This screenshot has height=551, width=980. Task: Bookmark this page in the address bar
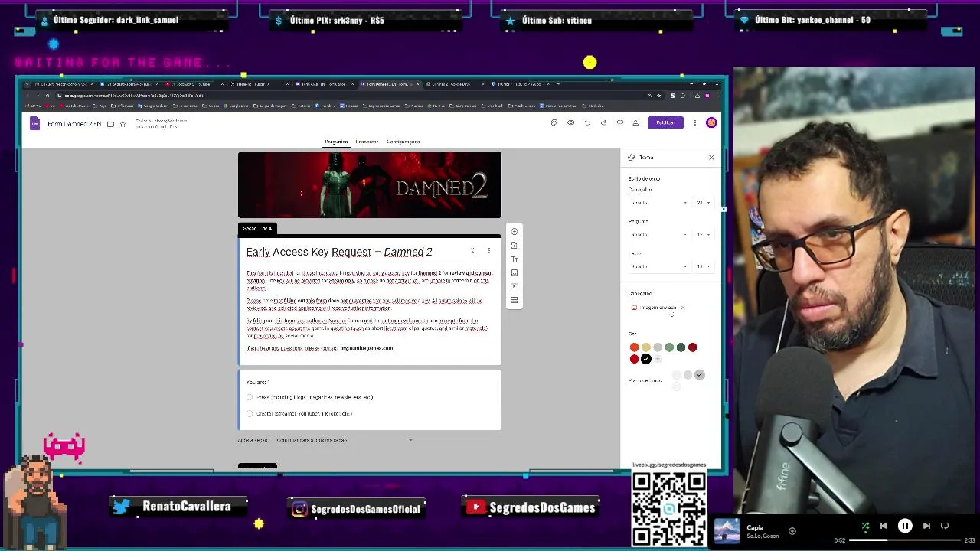pos(659,96)
